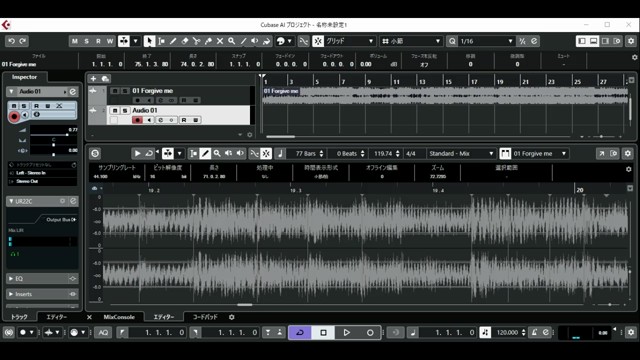Click the 77 Bars length field
The width and height of the screenshot is (640, 360).
[306, 153]
